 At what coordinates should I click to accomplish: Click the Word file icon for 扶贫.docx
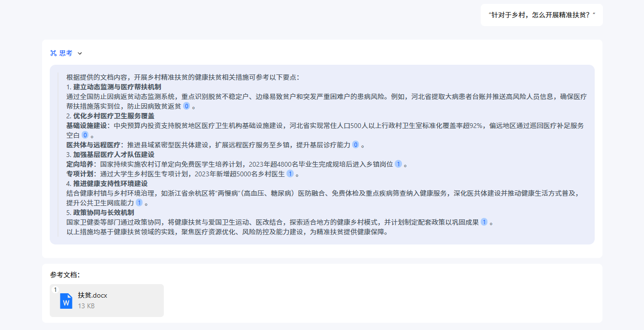66,301
